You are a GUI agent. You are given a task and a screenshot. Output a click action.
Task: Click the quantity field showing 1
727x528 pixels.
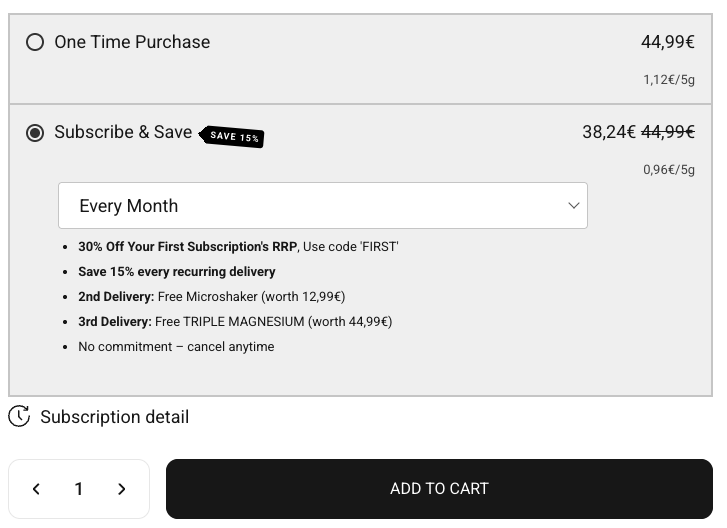tap(79, 489)
